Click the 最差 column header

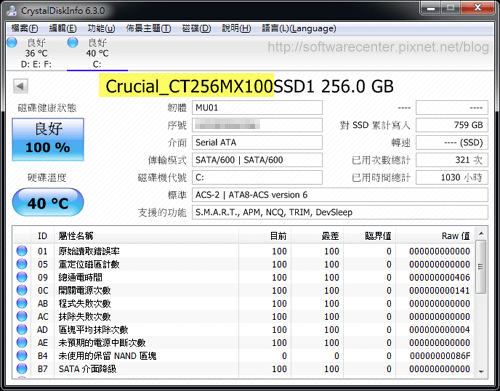317,236
